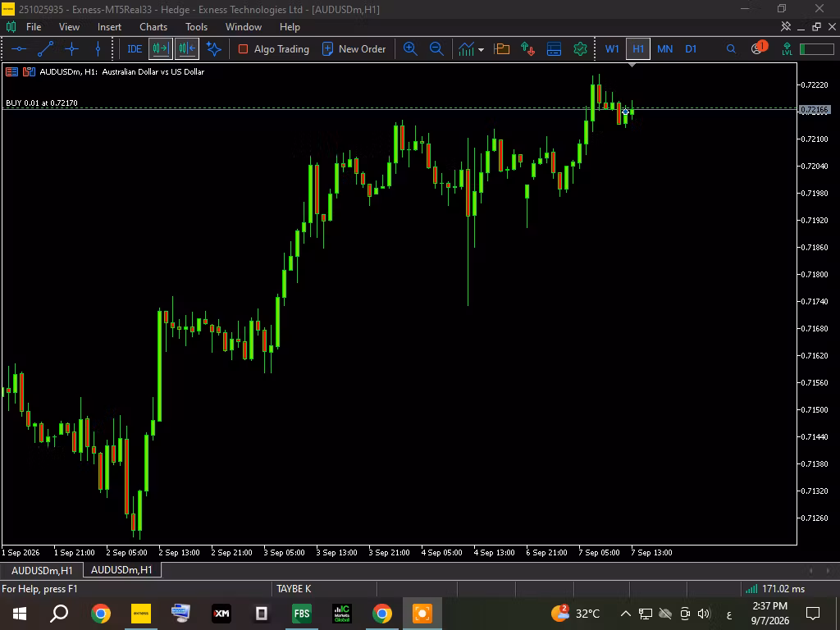Zoom in on the chart
Image resolution: width=840 pixels, height=630 pixels.
tap(410, 48)
